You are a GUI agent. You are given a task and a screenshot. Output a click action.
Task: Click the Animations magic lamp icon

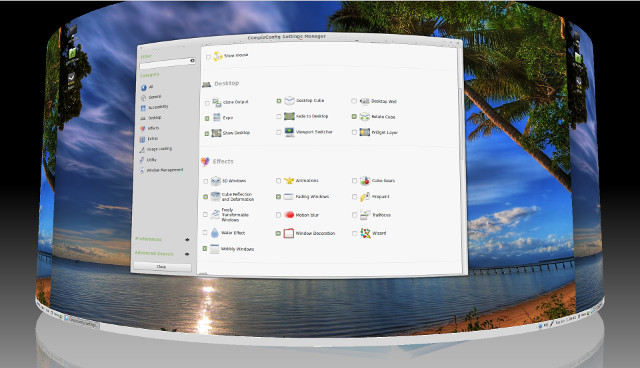click(x=289, y=180)
